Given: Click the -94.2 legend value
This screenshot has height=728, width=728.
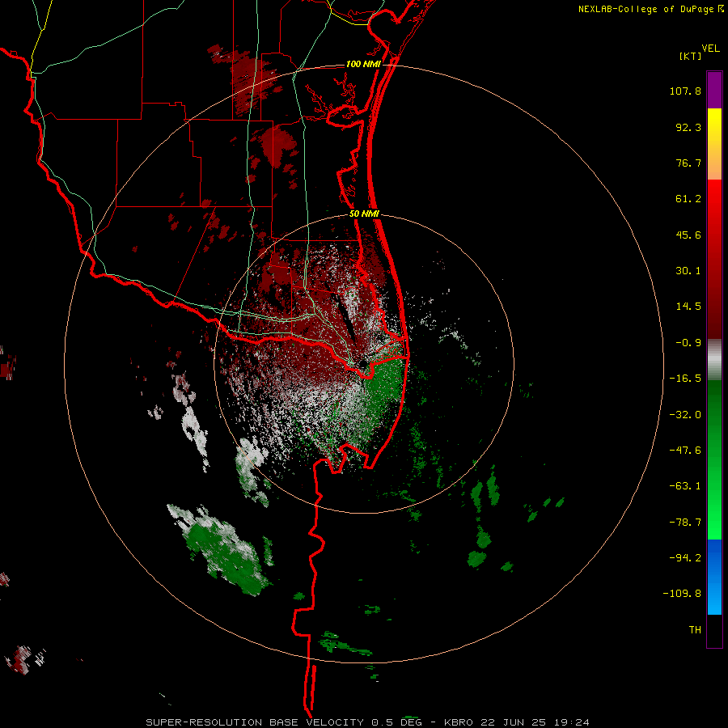Looking at the screenshot, I should coord(685,558).
